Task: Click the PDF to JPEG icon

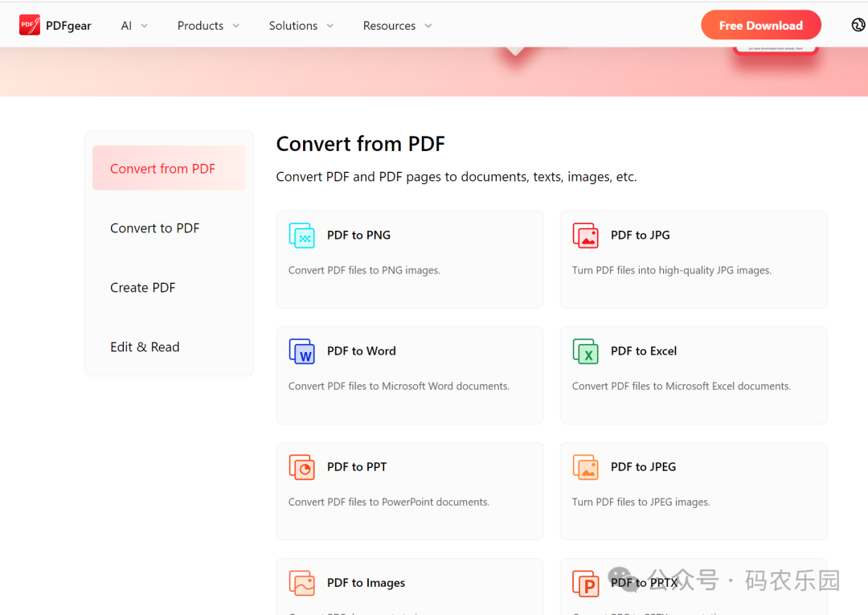Action: pyautogui.click(x=586, y=466)
